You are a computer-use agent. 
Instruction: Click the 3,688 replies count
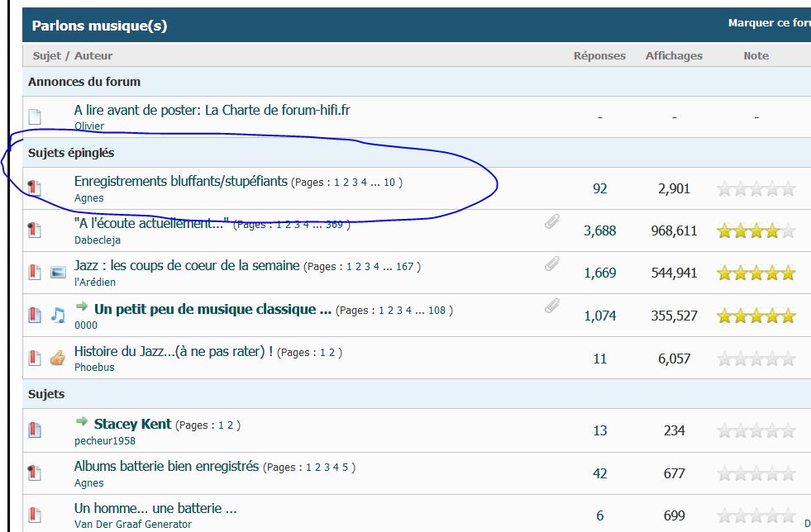pyautogui.click(x=599, y=231)
